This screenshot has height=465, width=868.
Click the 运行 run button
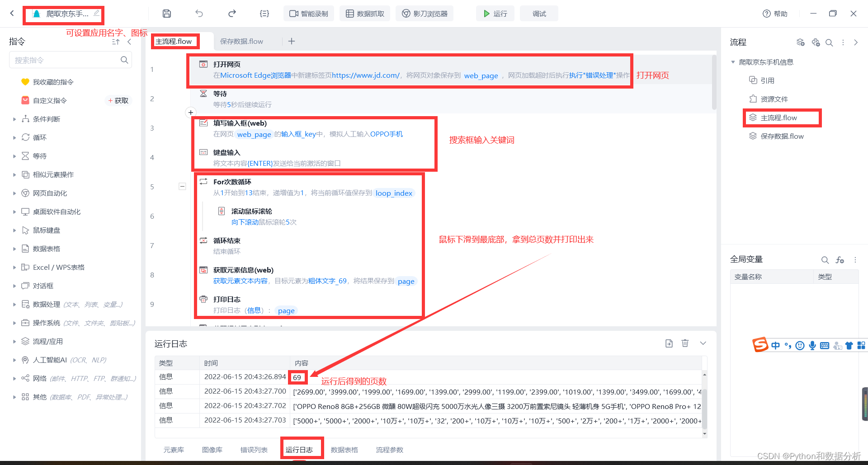[x=495, y=14]
